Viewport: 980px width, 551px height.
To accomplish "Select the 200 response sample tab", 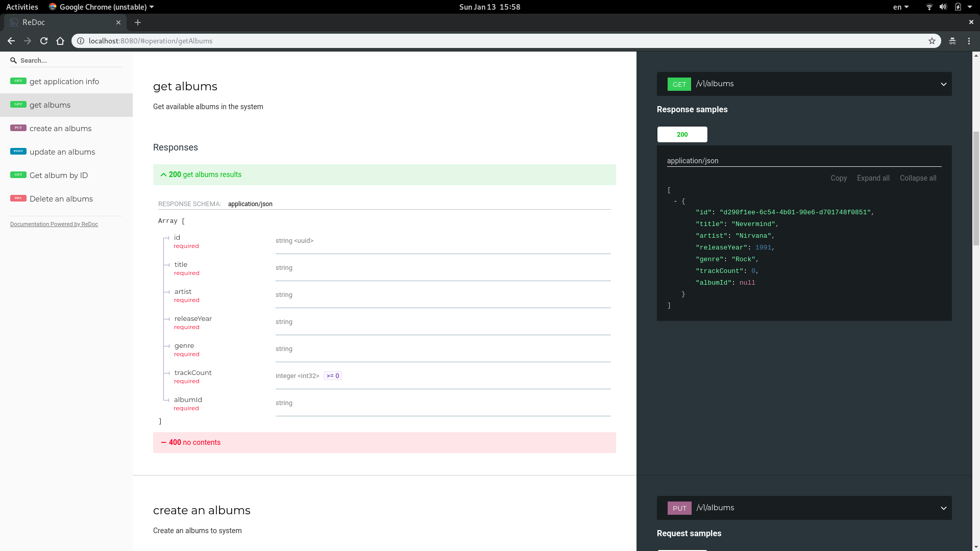I will click(x=682, y=135).
